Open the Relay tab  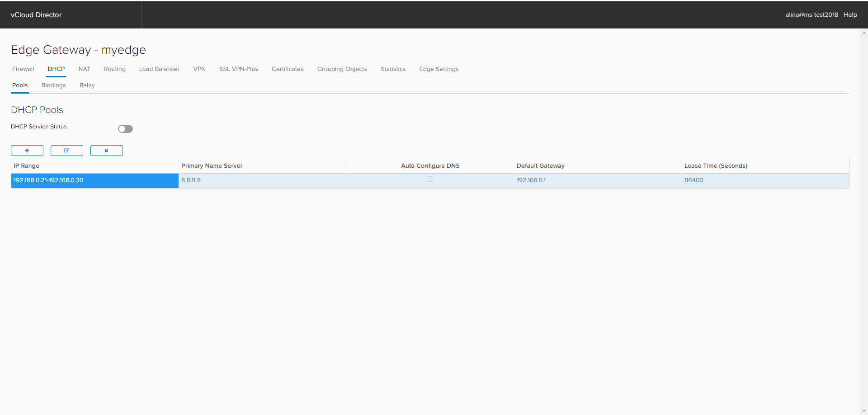click(87, 85)
